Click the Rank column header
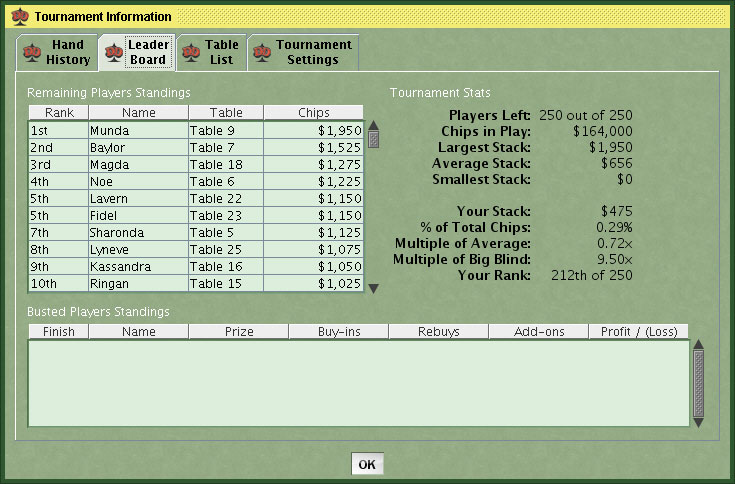This screenshot has height=484, width=735. coord(59,113)
